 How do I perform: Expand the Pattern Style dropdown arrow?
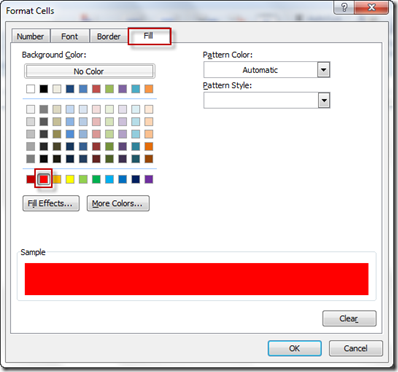tap(323, 100)
